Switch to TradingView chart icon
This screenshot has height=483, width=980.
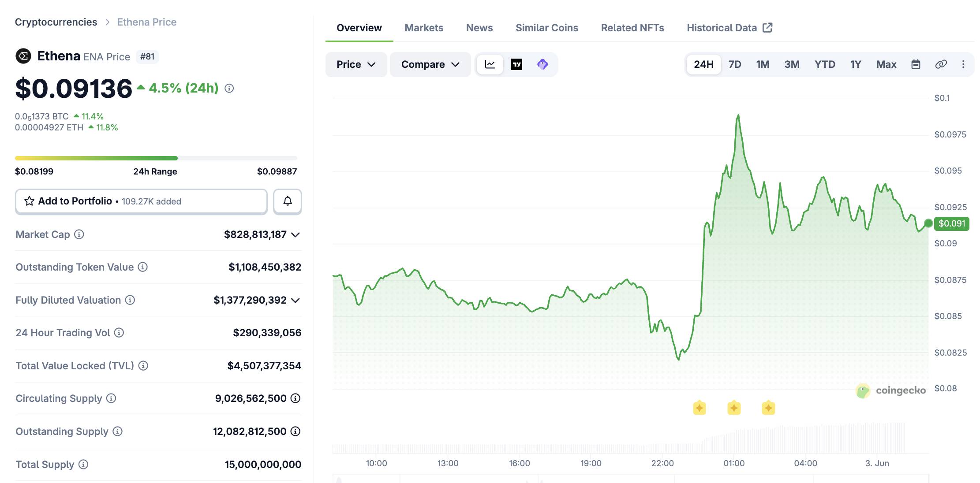[x=516, y=64]
